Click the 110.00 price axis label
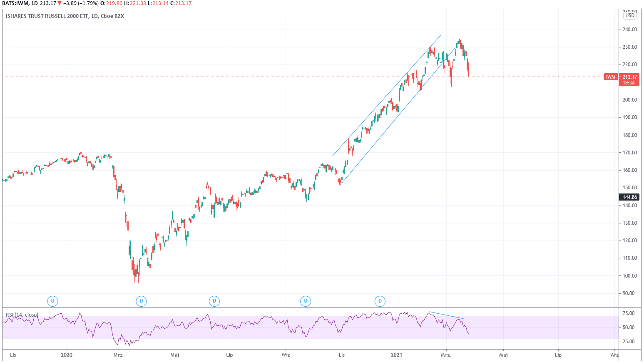Screen dimensions: 644x362 [x=630, y=258]
